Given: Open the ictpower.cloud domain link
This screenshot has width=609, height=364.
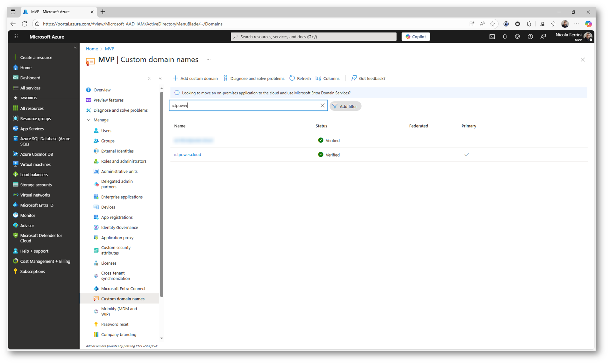Looking at the screenshot, I should point(188,154).
